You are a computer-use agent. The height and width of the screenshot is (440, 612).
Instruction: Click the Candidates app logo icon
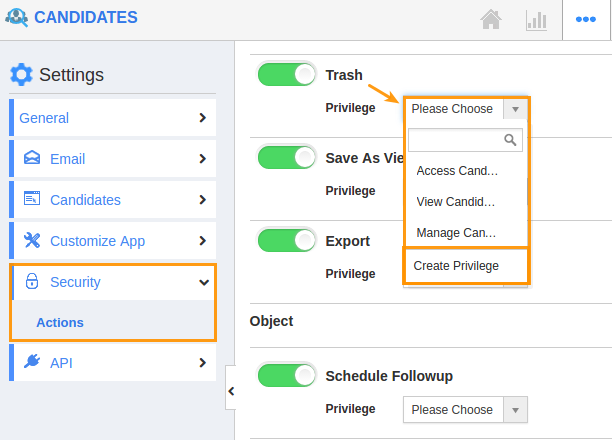16,18
